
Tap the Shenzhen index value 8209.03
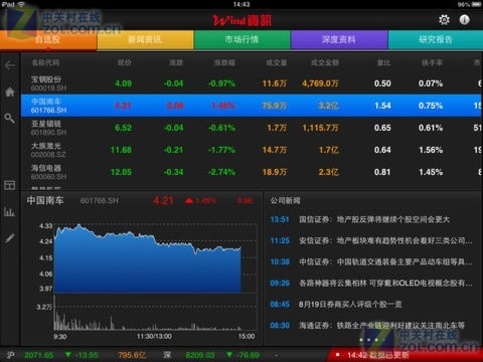tap(200, 355)
